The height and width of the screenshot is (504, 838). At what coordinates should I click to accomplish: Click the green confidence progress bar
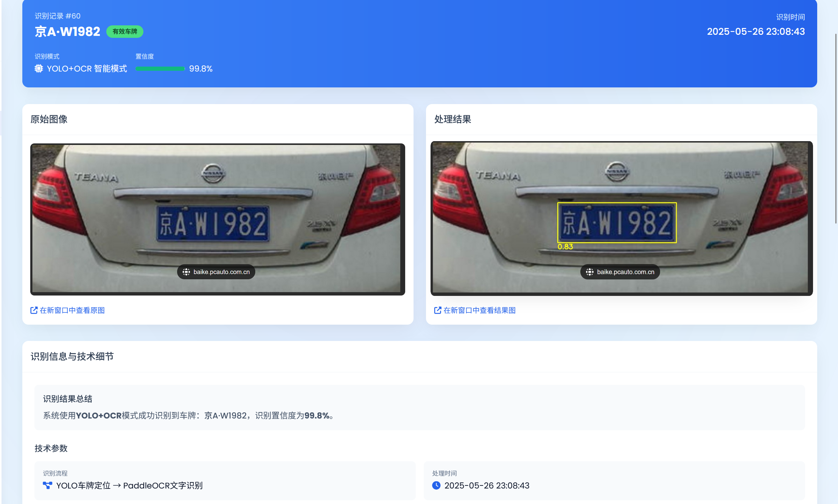(x=160, y=68)
